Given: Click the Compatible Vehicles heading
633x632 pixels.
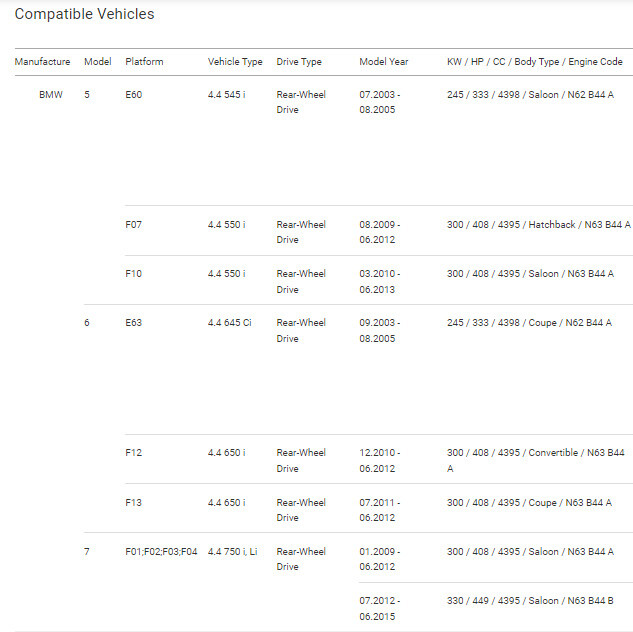Looking at the screenshot, I should pos(84,15).
